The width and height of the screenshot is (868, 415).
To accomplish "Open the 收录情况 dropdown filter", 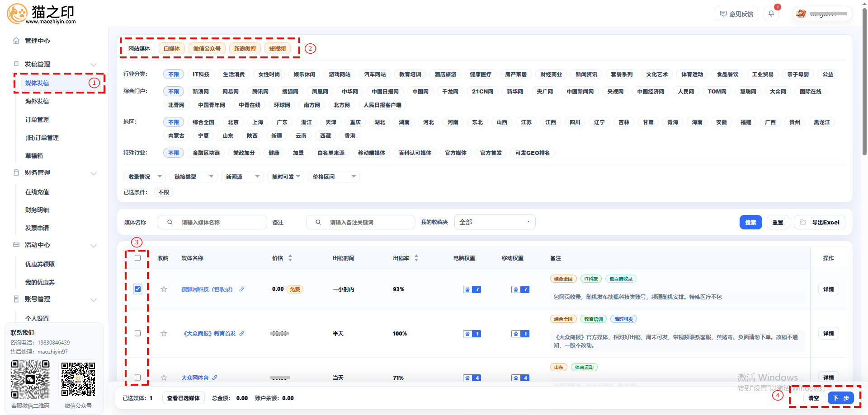I will click(x=145, y=177).
